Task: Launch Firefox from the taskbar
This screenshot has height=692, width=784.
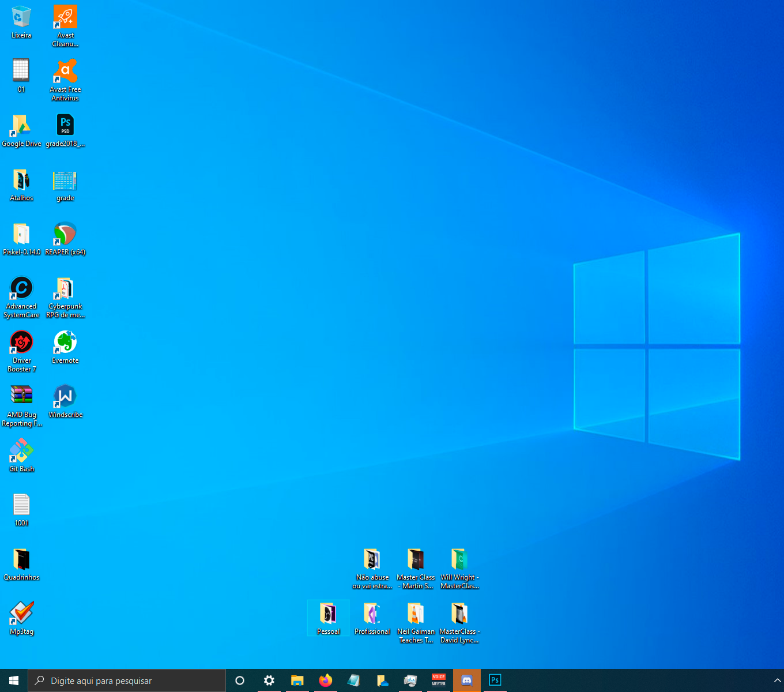Action: pyautogui.click(x=326, y=680)
